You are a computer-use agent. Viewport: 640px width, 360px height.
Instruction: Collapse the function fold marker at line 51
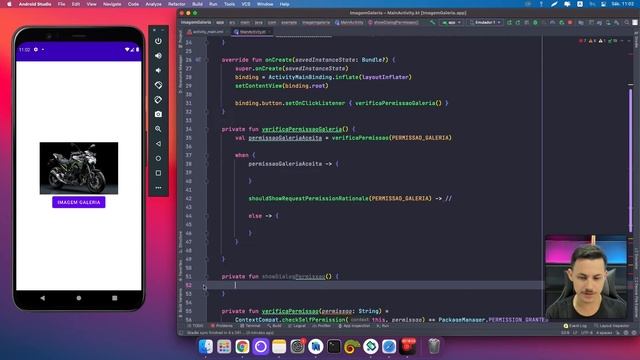[207, 276]
